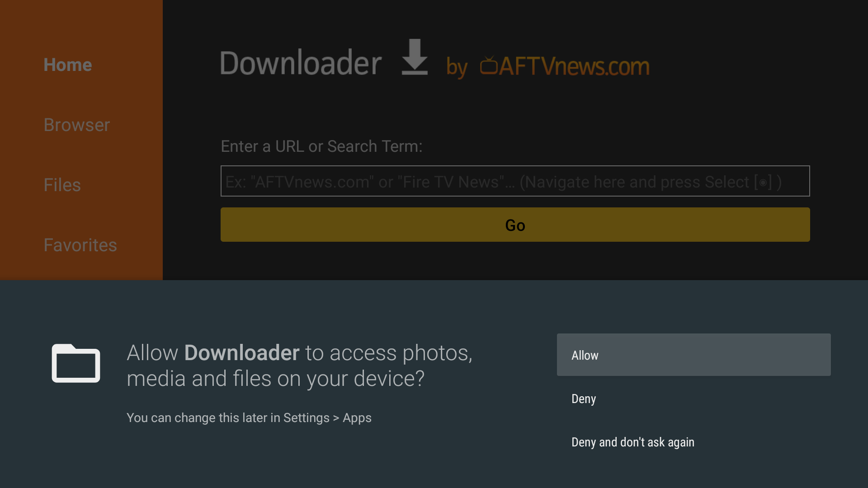Click the Downloader title text
This screenshot has height=488, width=868.
301,63
